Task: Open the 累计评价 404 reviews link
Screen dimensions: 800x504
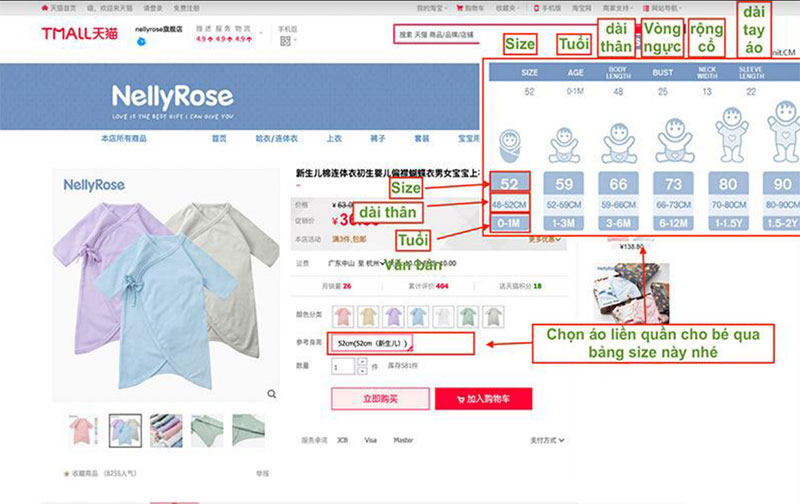Action: pyautogui.click(x=428, y=286)
